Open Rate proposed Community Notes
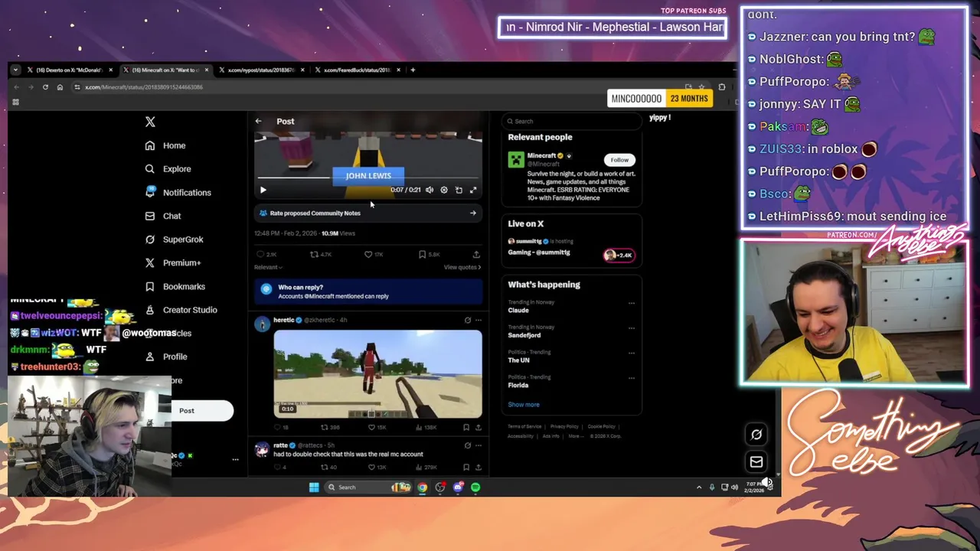Screen dimensions: 980x551 pos(367,214)
